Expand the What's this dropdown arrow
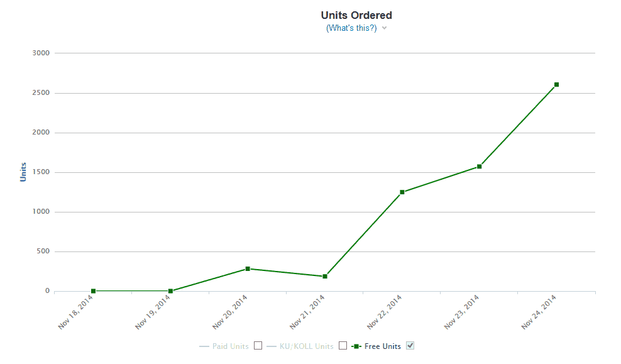621x364 pixels. tap(384, 28)
